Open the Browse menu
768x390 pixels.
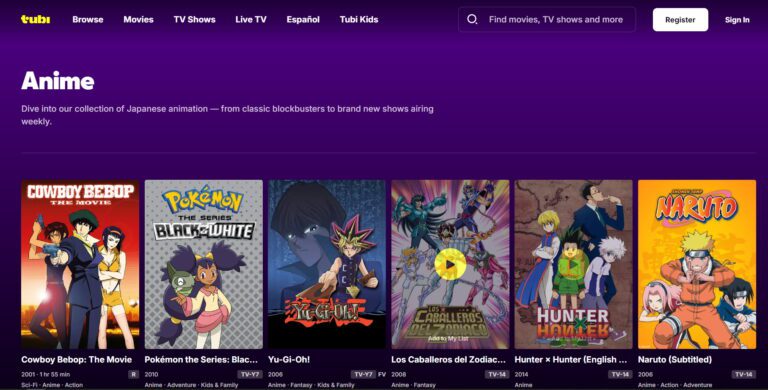click(88, 20)
